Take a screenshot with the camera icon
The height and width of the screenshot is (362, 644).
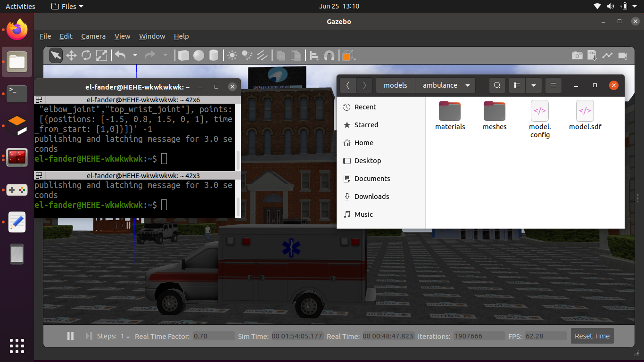click(x=577, y=55)
